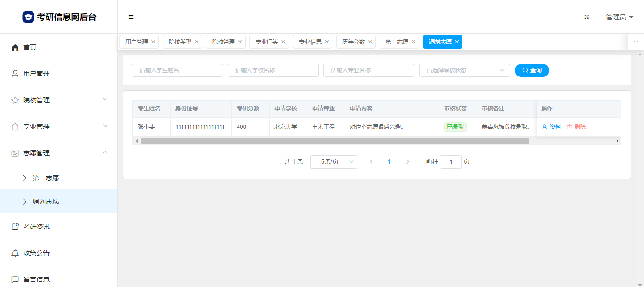644x287 pixels.
Task: Click the table's horizontal scrollbar
Action: pos(335,141)
